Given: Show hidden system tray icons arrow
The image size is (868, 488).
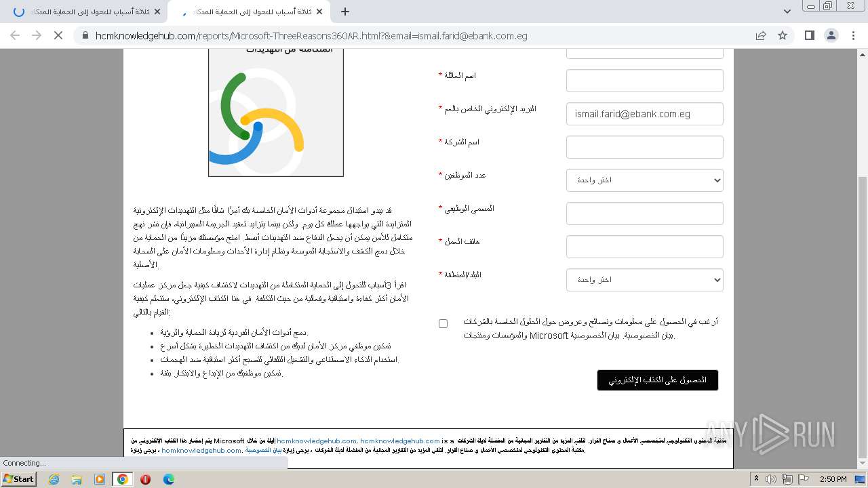Looking at the screenshot, I should pyautogui.click(x=756, y=479).
